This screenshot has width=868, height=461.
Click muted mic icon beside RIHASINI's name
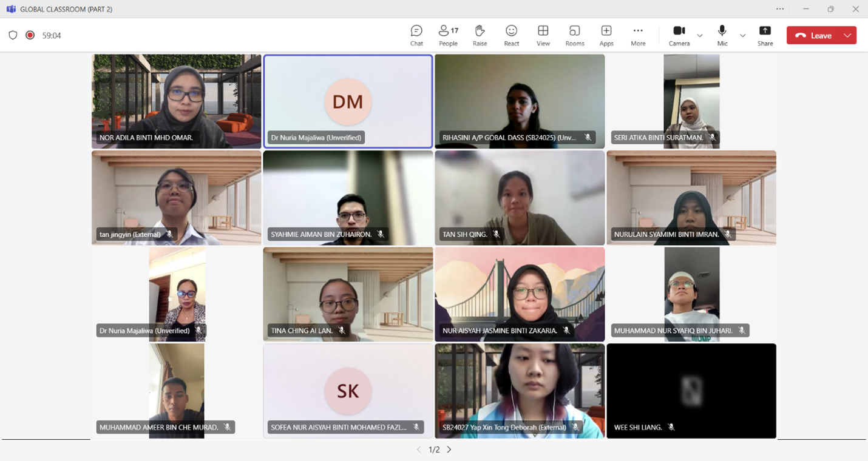click(588, 138)
